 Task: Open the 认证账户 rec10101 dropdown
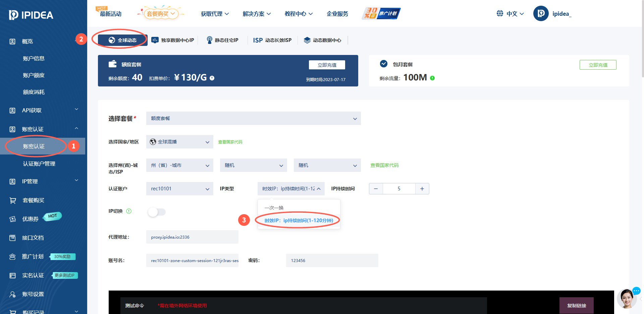180,189
